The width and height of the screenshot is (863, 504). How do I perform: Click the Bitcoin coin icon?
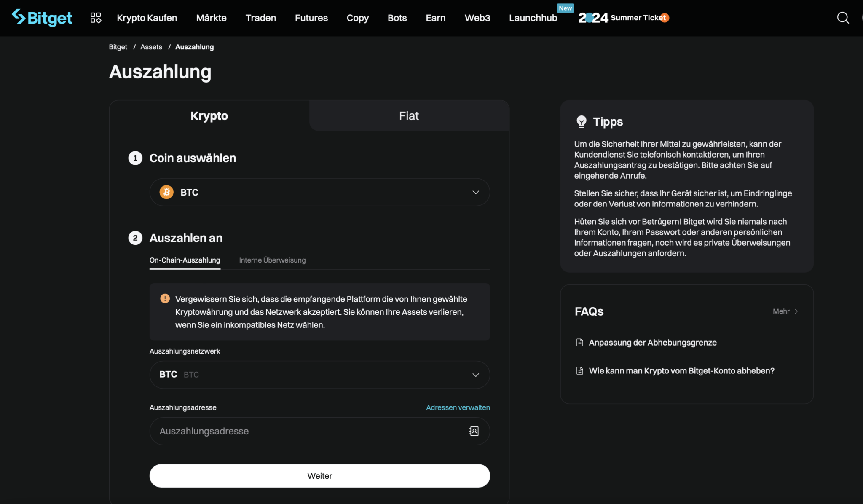pos(166,192)
